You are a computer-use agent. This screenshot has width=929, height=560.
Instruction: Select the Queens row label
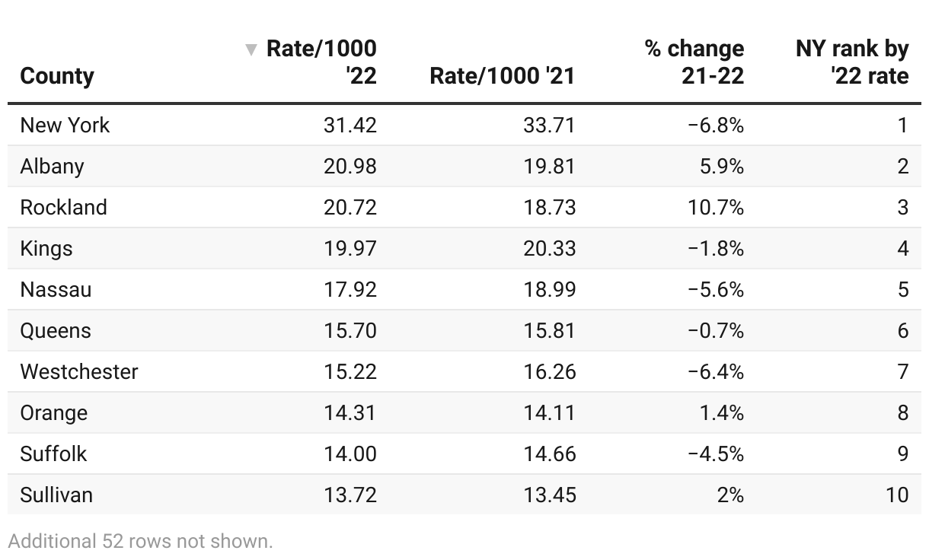click(56, 331)
